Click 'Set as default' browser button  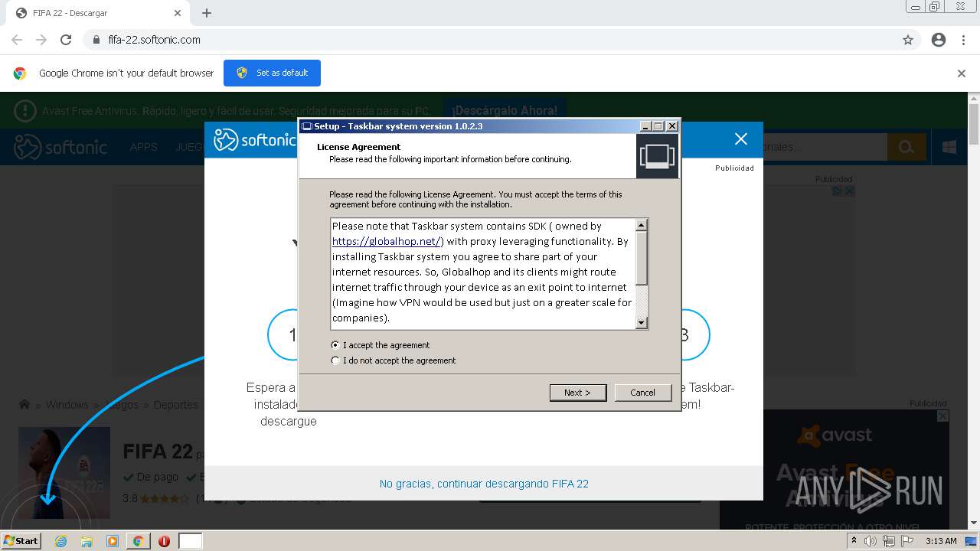pos(272,73)
